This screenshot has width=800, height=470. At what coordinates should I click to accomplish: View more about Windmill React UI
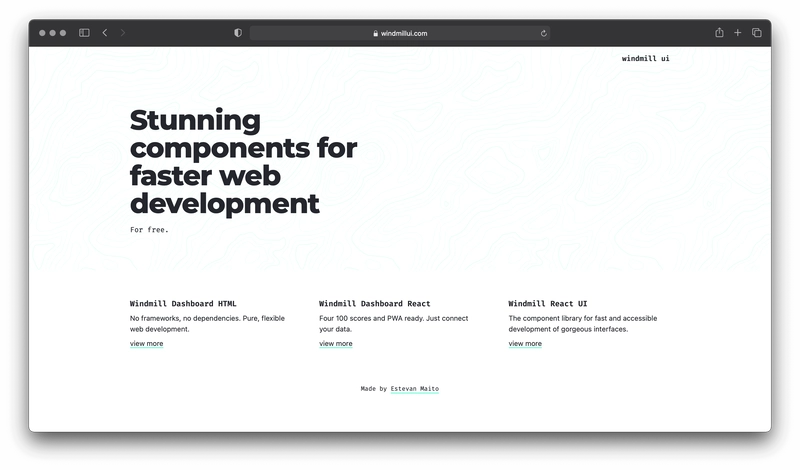[525, 343]
